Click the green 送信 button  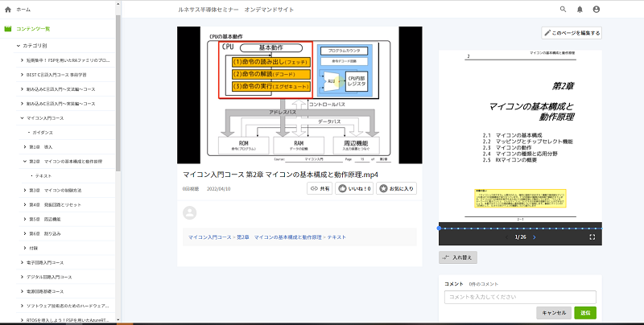[585, 313]
